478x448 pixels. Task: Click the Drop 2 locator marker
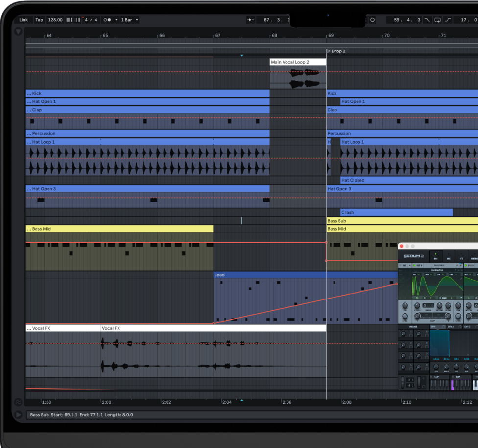[x=329, y=51]
